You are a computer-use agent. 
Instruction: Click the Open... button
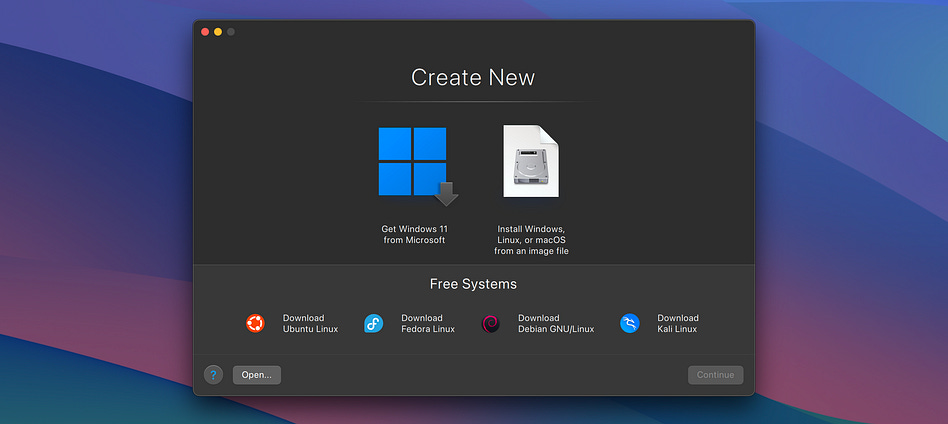pos(257,375)
